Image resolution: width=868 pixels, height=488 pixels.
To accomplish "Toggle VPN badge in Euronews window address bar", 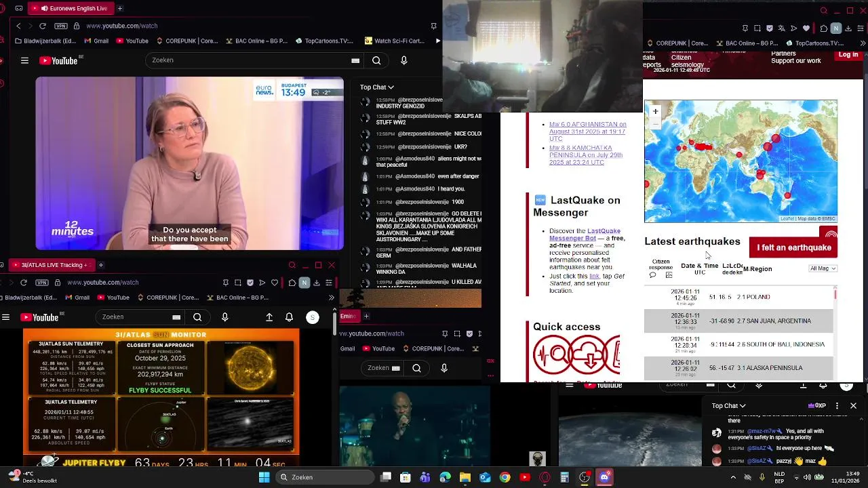I will pyautogui.click(x=61, y=26).
